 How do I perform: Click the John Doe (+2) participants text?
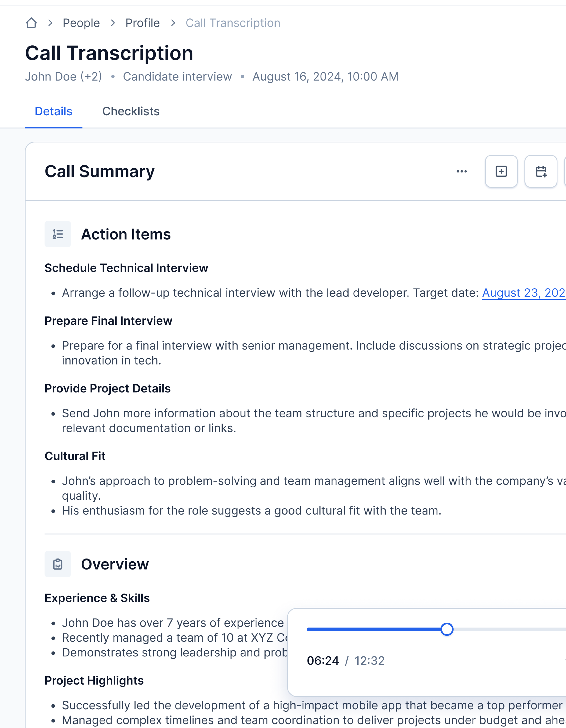[x=63, y=77]
